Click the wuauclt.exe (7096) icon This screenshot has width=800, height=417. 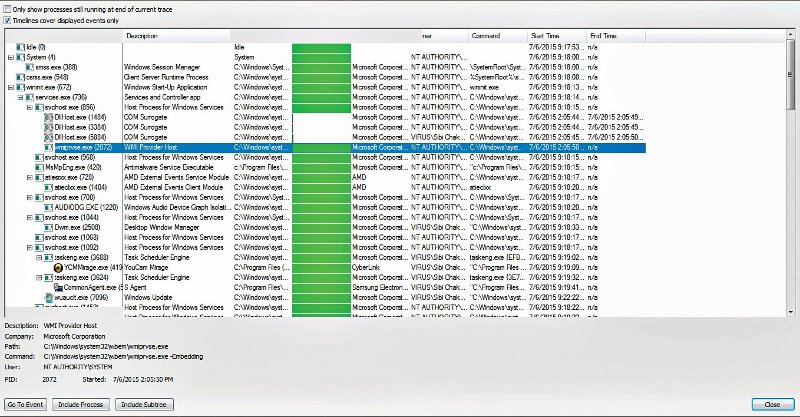point(49,298)
